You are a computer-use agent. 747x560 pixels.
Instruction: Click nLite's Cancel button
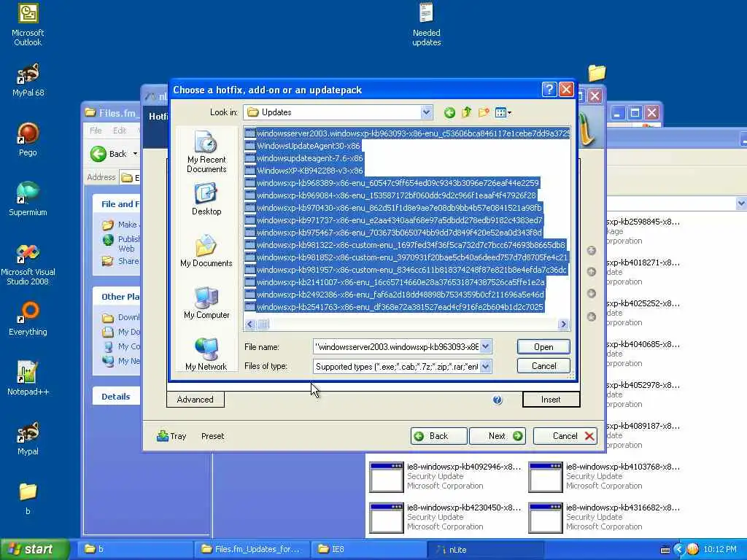(x=565, y=436)
